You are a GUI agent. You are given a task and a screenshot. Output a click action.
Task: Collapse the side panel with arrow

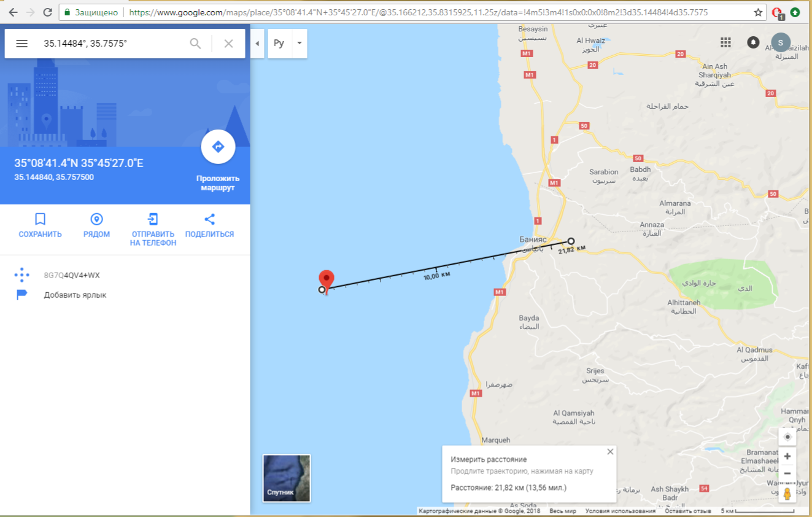pos(257,44)
